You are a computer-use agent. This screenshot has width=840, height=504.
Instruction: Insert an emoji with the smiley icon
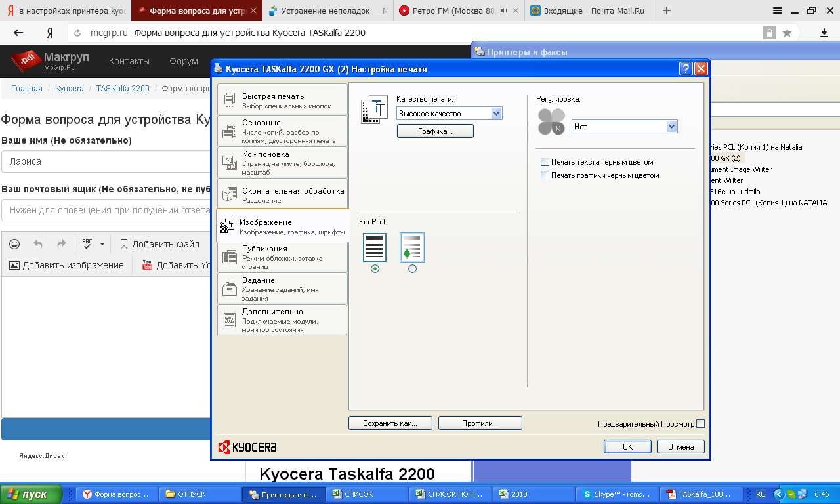[14, 244]
